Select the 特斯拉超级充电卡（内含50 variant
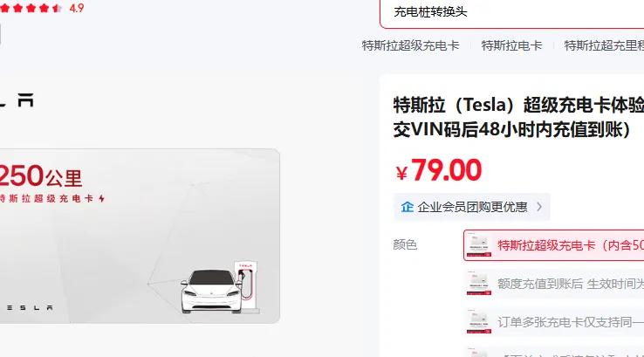The width and height of the screenshot is (644, 357). click(x=554, y=245)
